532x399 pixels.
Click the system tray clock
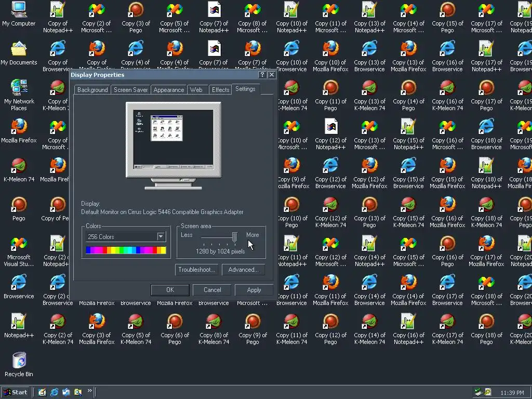click(x=512, y=393)
